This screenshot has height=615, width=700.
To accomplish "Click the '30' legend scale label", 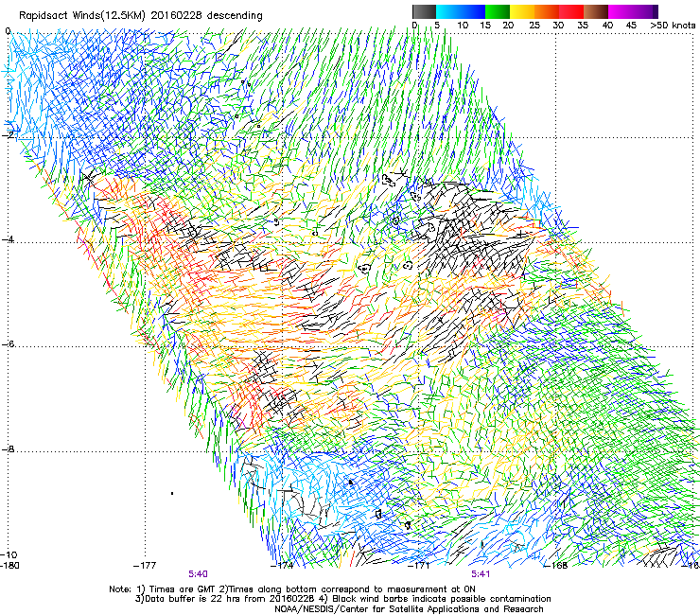I will (x=558, y=26).
